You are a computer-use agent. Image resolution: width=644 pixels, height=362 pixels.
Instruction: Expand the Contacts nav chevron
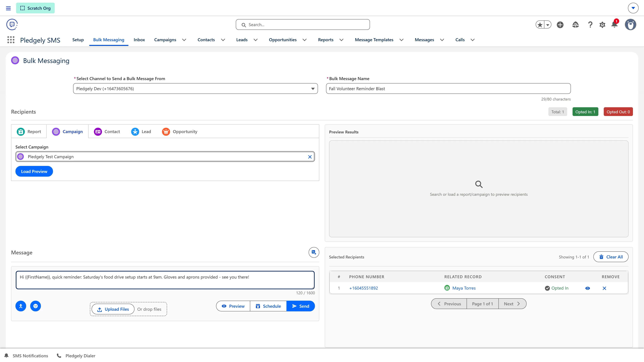(223, 40)
